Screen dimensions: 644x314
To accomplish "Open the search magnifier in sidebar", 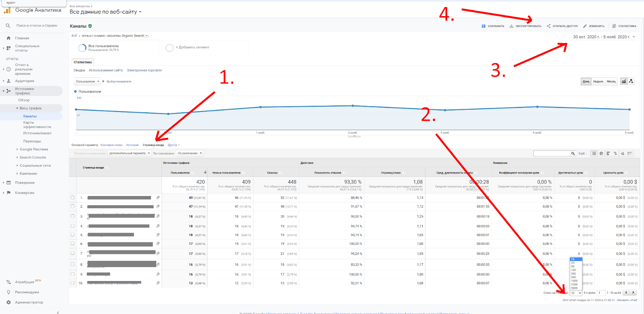I will (8, 26).
